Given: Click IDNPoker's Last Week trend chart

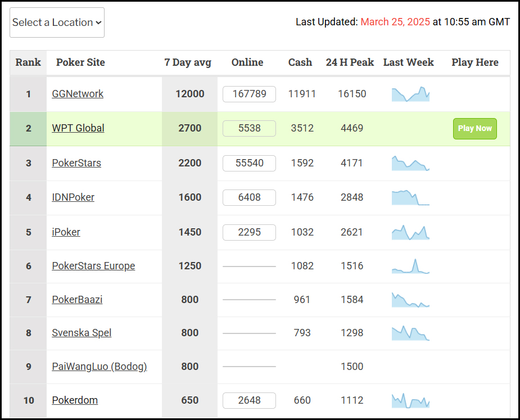Looking at the screenshot, I should pos(410,197).
